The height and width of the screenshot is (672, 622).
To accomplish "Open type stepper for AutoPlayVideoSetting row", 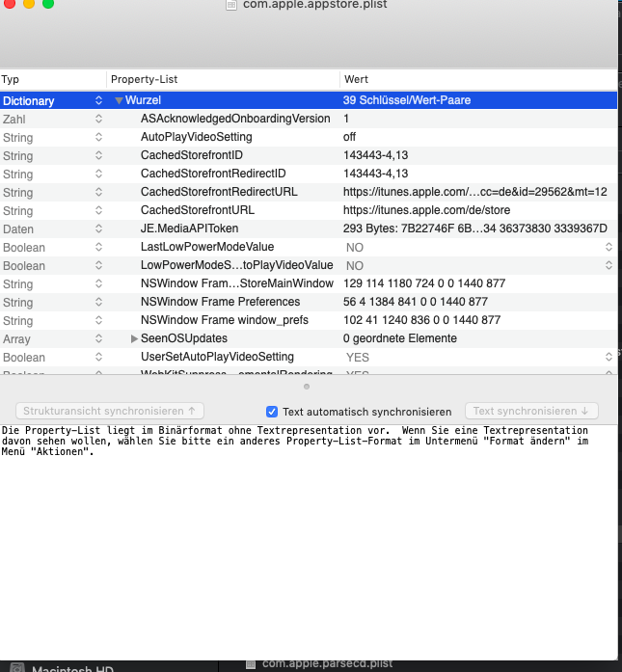I will coord(98,137).
